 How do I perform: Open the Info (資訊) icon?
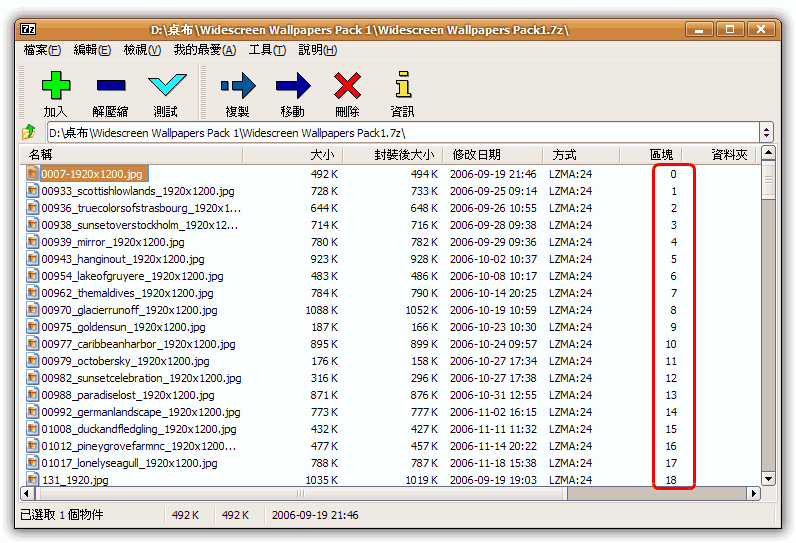click(403, 84)
